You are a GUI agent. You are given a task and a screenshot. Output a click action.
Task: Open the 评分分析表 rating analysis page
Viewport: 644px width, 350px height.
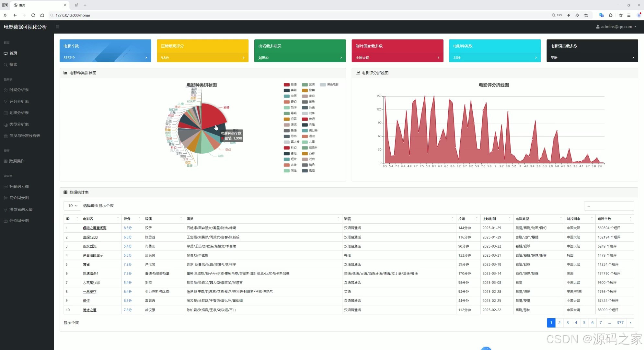tap(19, 101)
